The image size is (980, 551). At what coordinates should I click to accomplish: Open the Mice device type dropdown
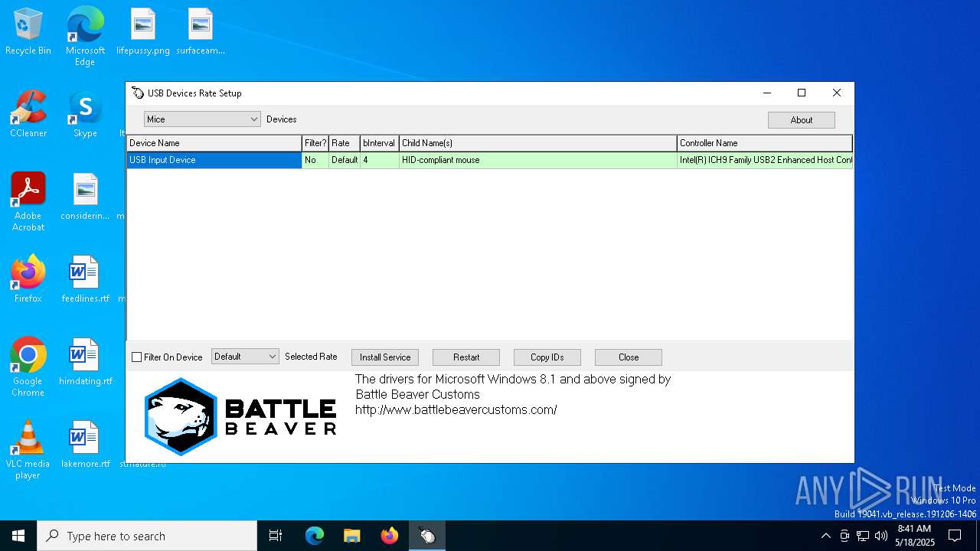(x=202, y=119)
